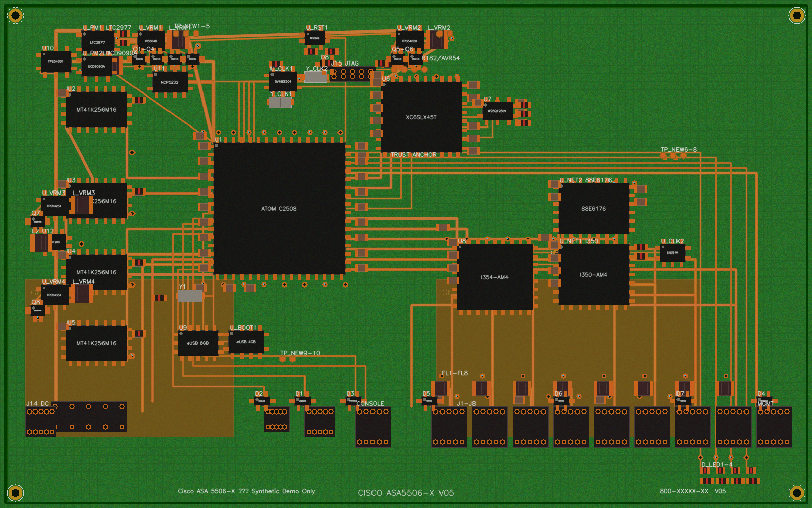Select the U_NET2 88E6176 designator label
The image size is (812, 508).
[586, 180]
